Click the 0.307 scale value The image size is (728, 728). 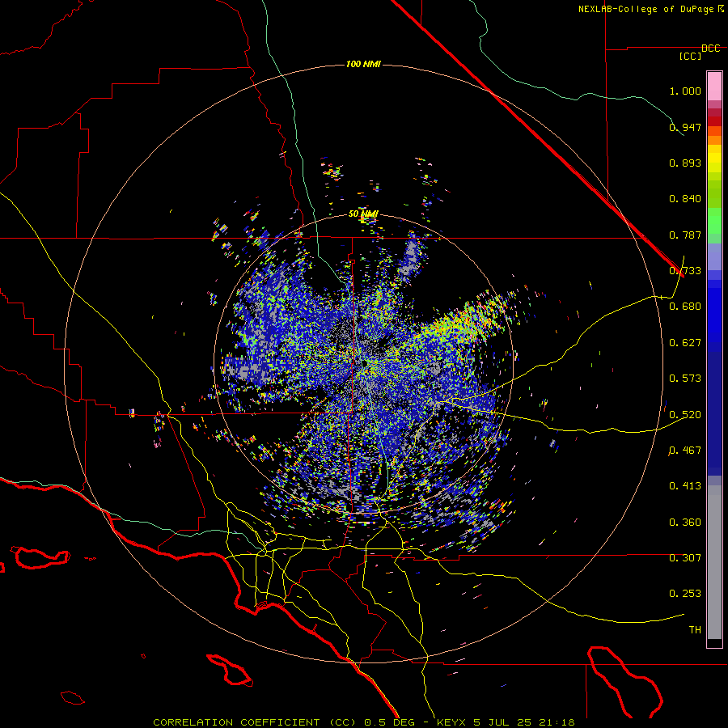click(x=685, y=558)
